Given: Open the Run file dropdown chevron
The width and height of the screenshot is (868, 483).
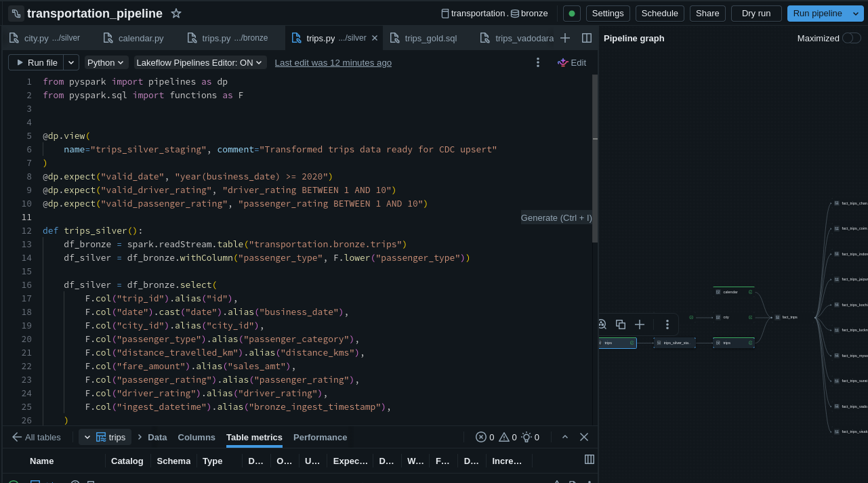Looking at the screenshot, I should click(x=70, y=62).
